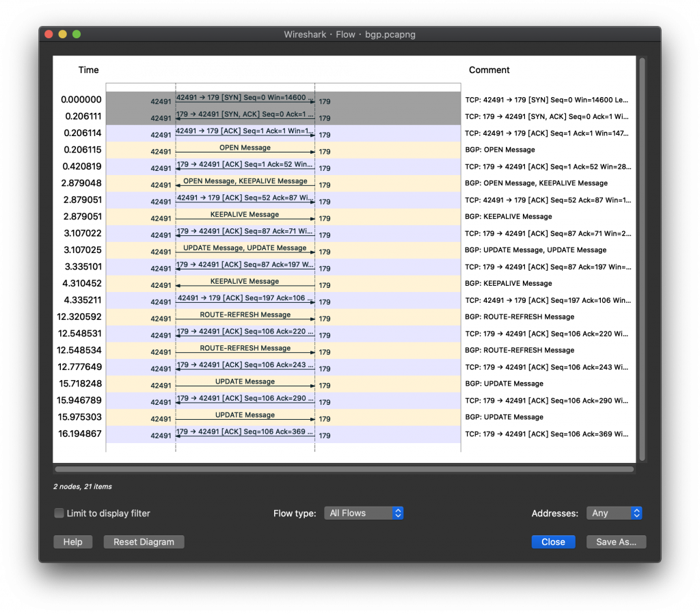The width and height of the screenshot is (700, 614).
Task: Click the Time column header
Action: tap(88, 70)
